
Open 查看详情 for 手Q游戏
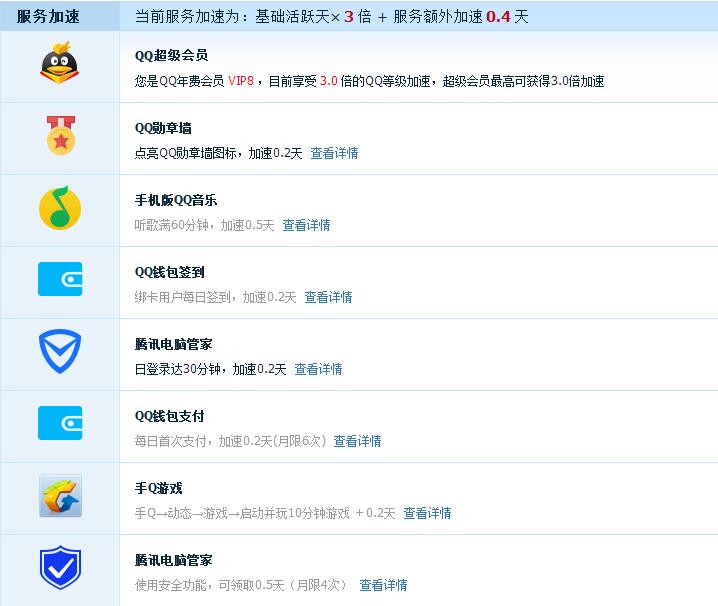[427, 513]
